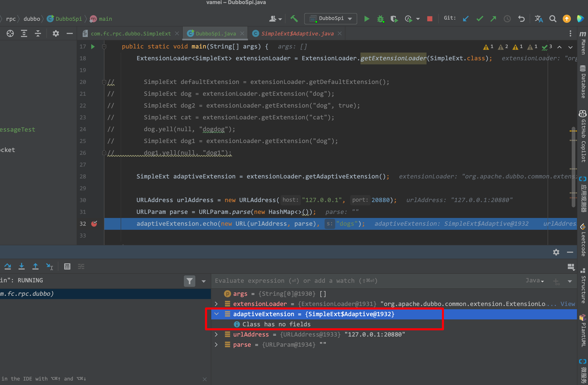Open the Java language selector dropdown
Screen dimensions: 588x385
535,281
